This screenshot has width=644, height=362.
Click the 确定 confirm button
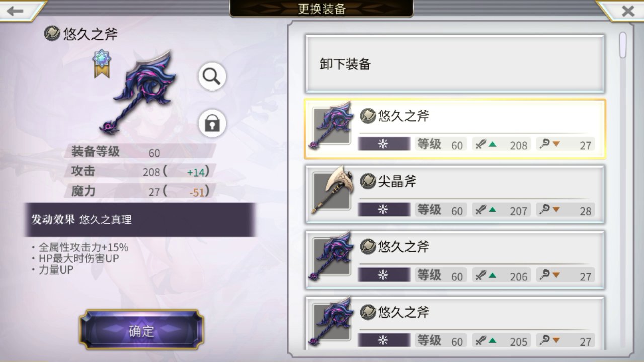142,330
